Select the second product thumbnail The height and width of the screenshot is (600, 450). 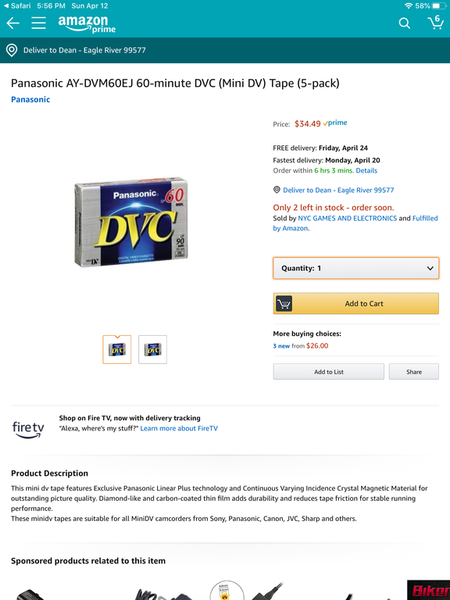click(x=153, y=349)
